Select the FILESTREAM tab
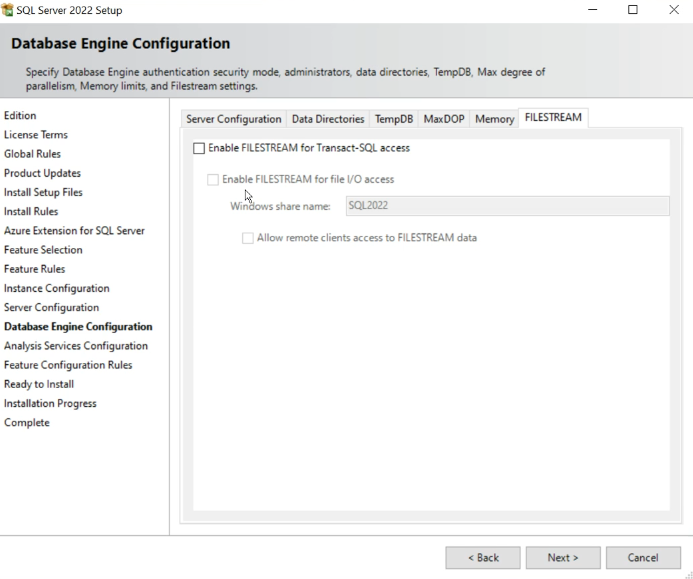This screenshot has height=579, width=693. [553, 118]
